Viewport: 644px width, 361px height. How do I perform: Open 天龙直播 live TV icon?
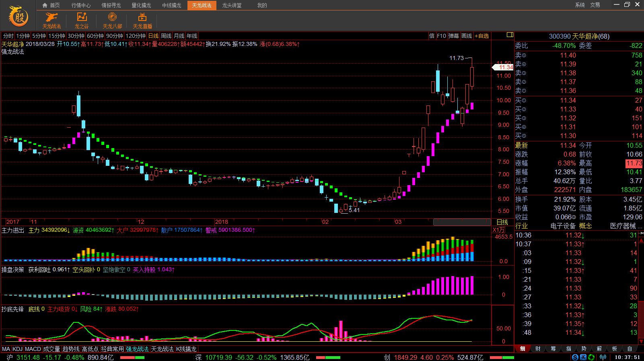(142, 21)
